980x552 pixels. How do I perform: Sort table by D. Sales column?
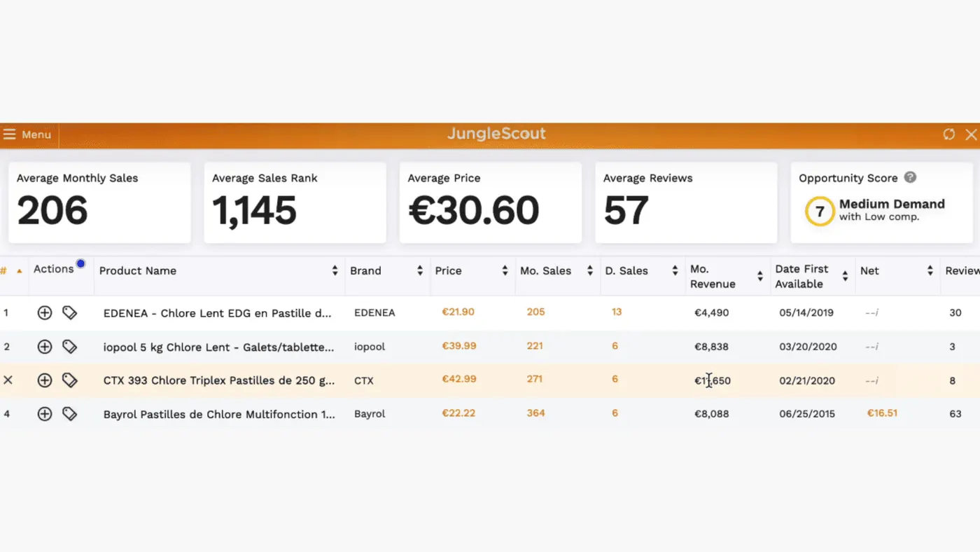coord(675,270)
